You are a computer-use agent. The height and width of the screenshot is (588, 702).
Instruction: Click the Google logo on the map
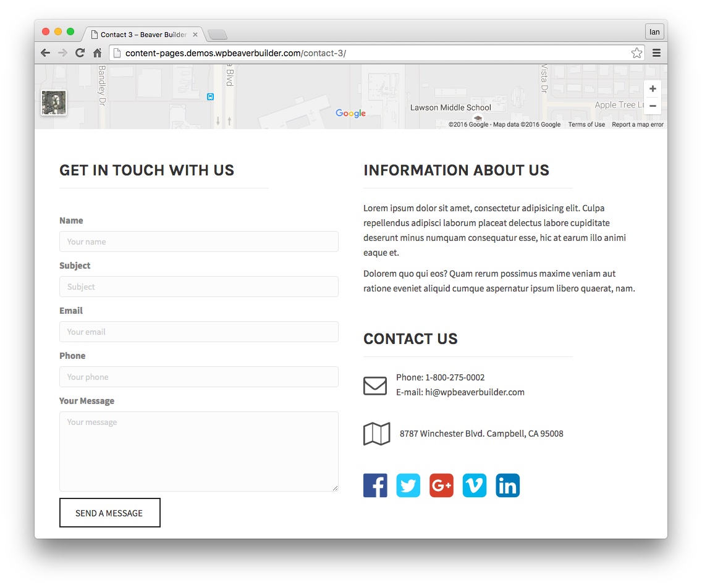pos(350,113)
